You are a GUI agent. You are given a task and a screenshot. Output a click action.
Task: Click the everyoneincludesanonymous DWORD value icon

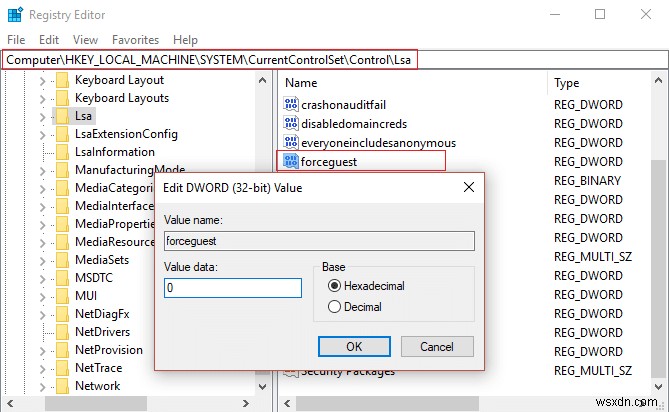tap(291, 142)
